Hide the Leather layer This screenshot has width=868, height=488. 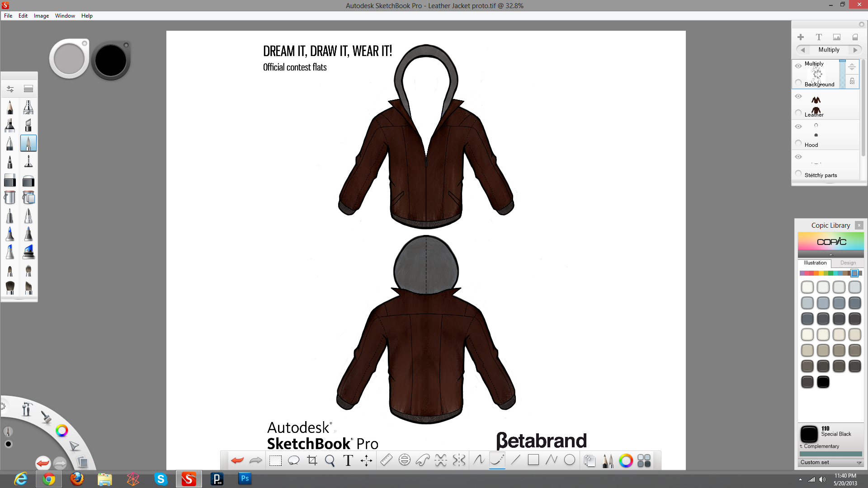pos(798,96)
